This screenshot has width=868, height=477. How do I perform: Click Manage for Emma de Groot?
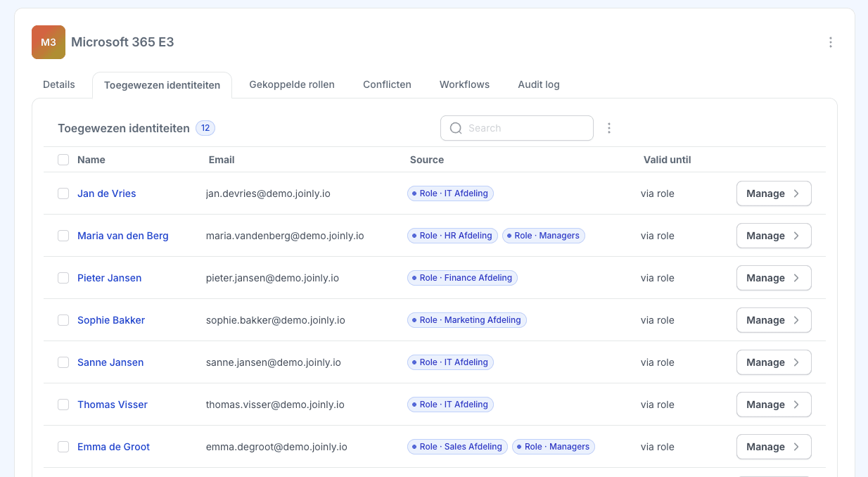click(774, 447)
